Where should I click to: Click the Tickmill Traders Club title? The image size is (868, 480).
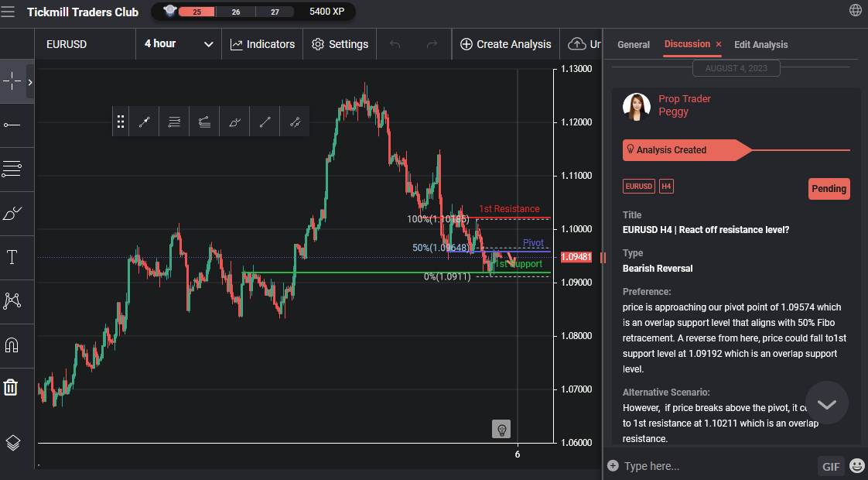point(83,12)
